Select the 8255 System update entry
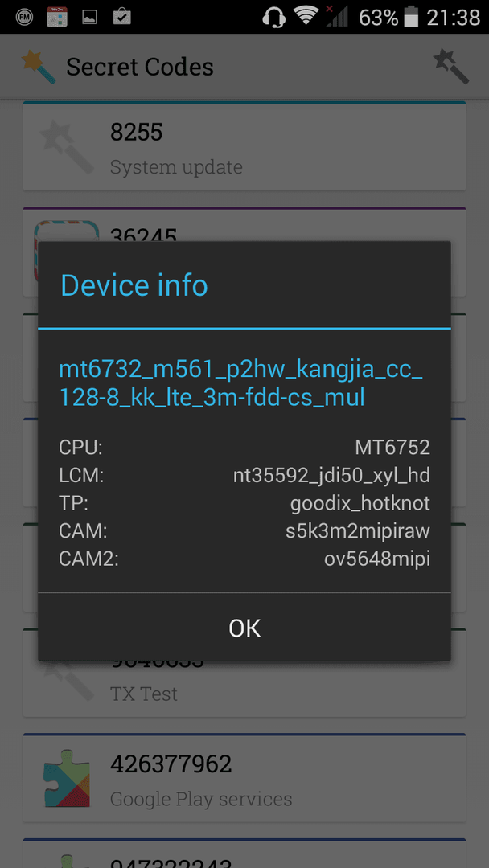Viewport: 489px width, 868px height. tap(244, 147)
